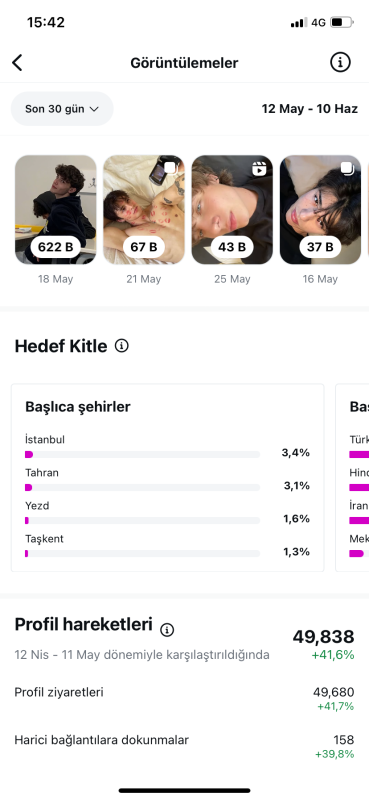Open the 18 May post with 622 B views
The image size is (369, 800).
coord(56,210)
